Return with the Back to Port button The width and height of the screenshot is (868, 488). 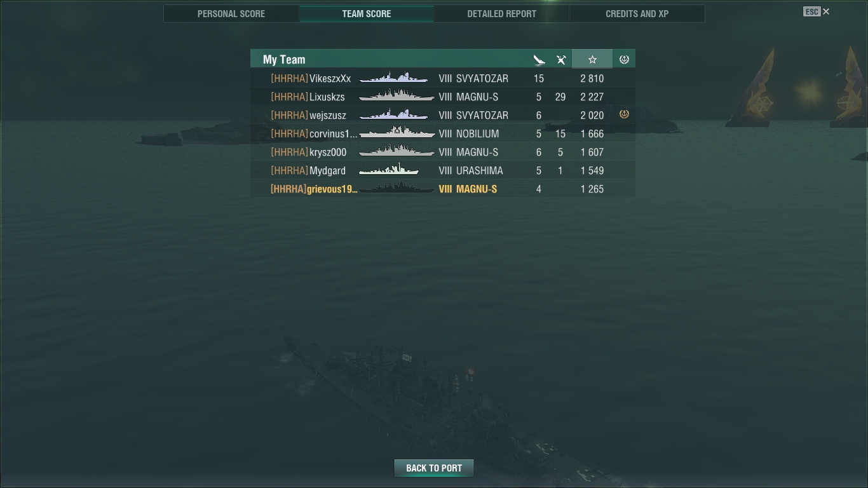coord(434,468)
